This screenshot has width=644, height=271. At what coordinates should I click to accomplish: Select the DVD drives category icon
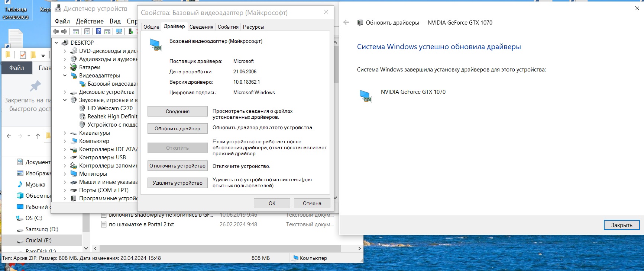pos(74,51)
